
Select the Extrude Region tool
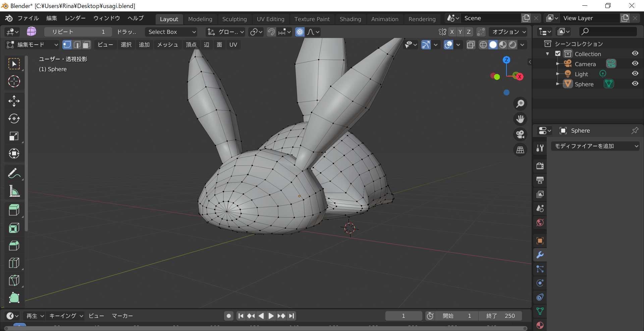click(14, 210)
